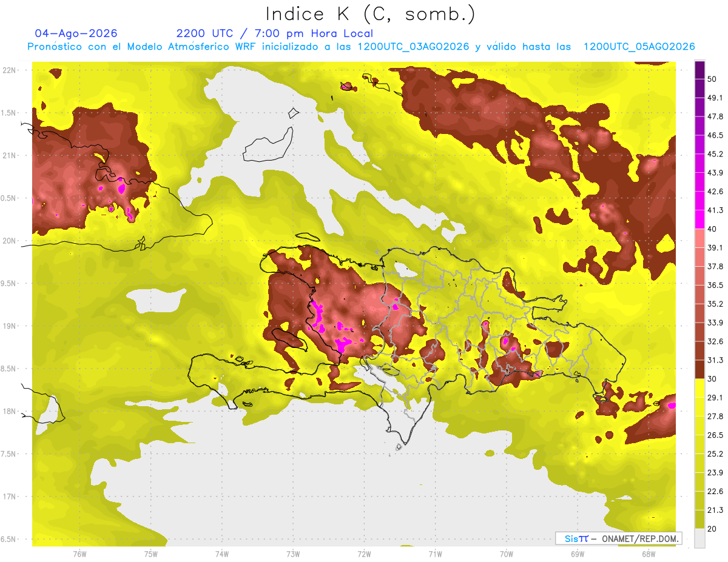Click the legend value 31.3

(x=715, y=361)
